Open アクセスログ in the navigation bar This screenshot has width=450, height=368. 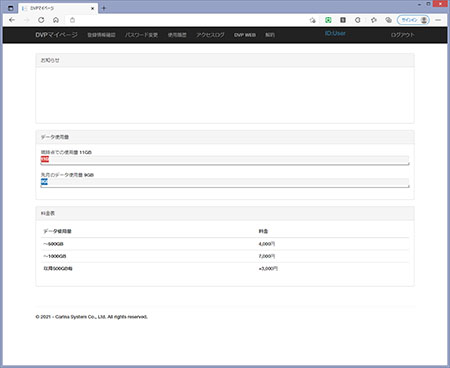tap(210, 35)
